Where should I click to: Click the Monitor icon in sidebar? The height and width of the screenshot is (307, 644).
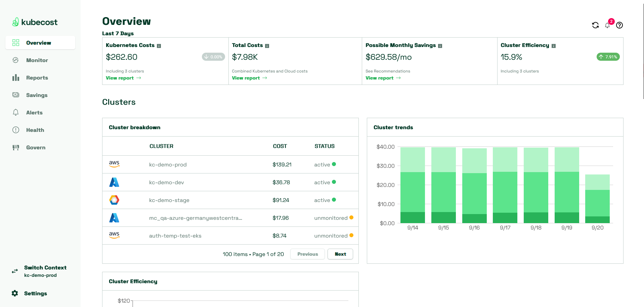pos(15,60)
